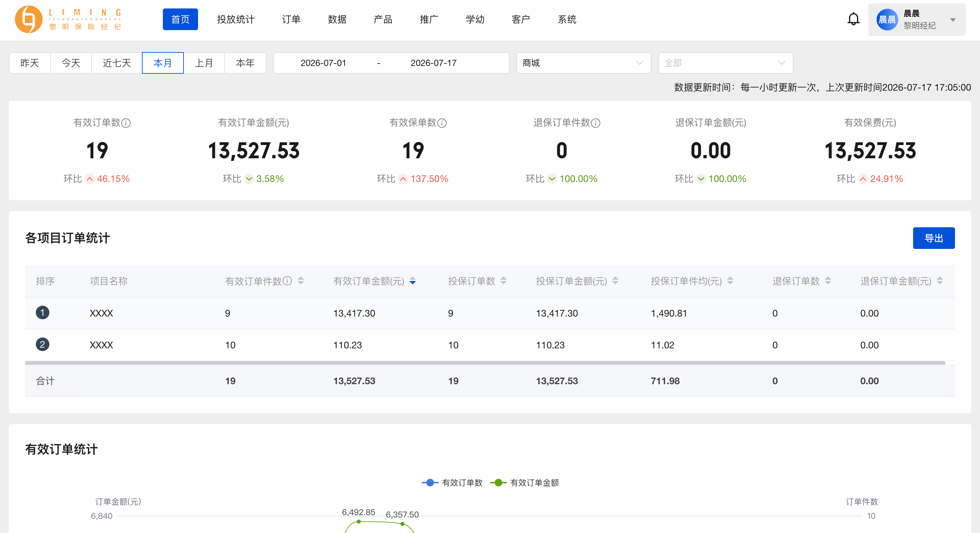
Task: Select the 本月 date range
Action: coord(163,63)
